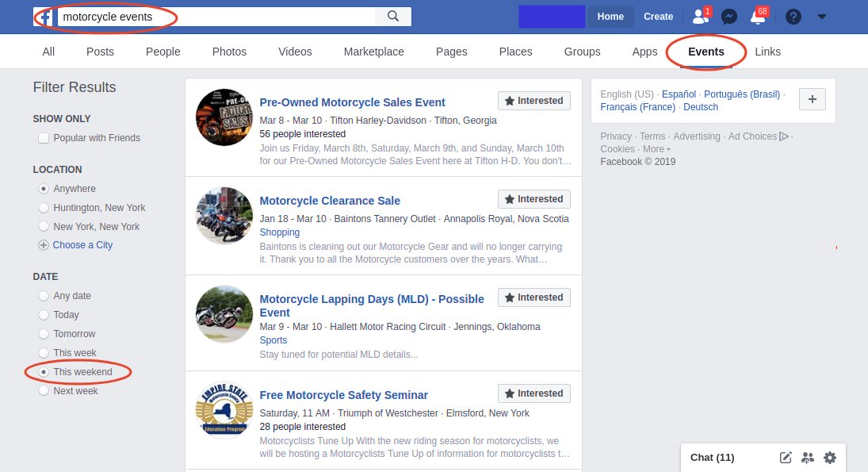
Task: Switch language to Deutsch
Action: point(700,107)
